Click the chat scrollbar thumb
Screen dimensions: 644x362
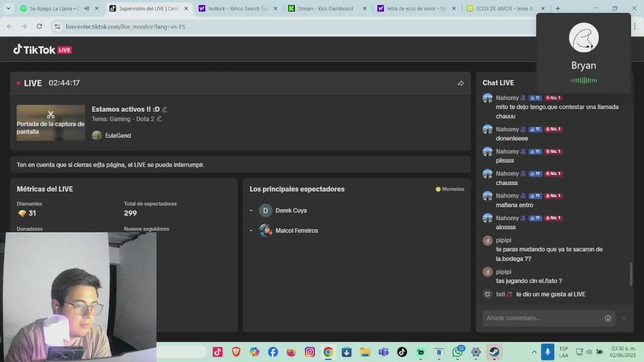(631, 274)
